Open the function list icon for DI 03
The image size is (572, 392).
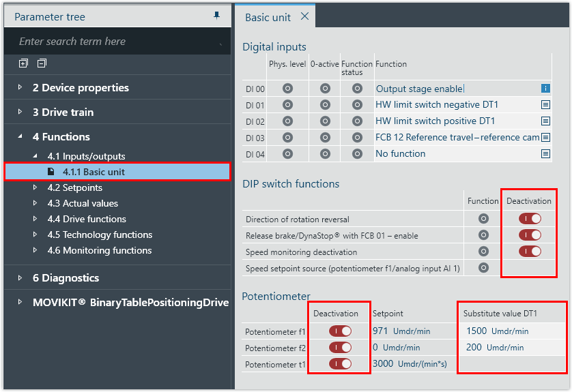545,138
